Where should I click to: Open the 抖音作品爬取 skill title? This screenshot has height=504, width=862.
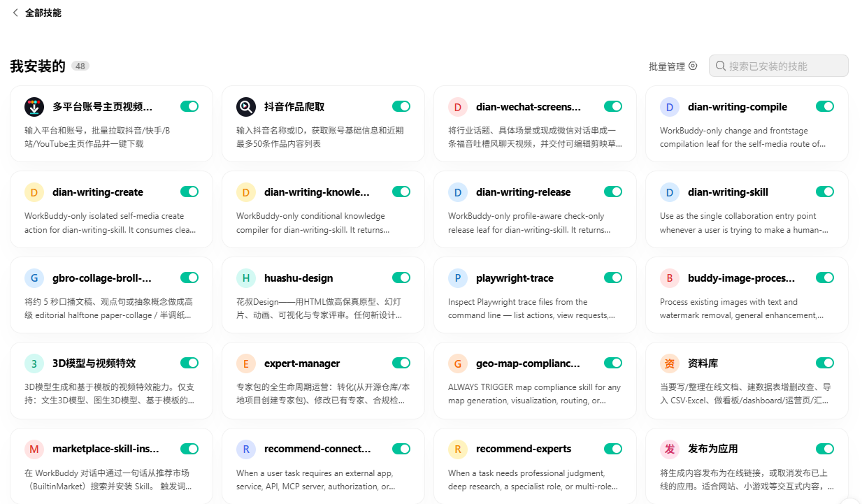294,107
